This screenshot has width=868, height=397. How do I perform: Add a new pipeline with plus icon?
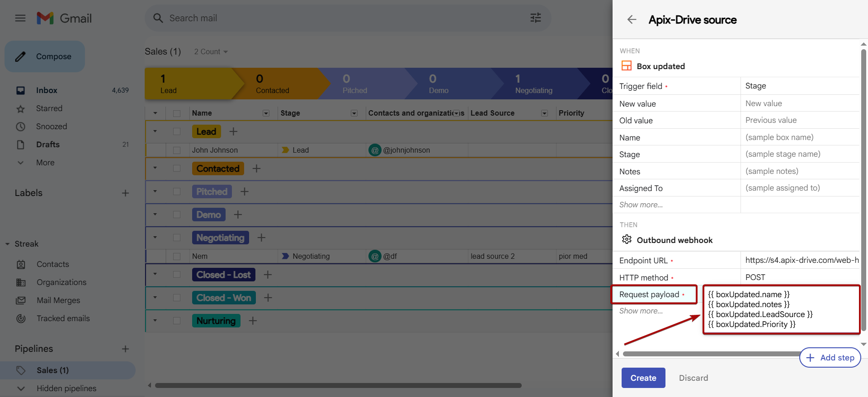(x=125, y=349)
